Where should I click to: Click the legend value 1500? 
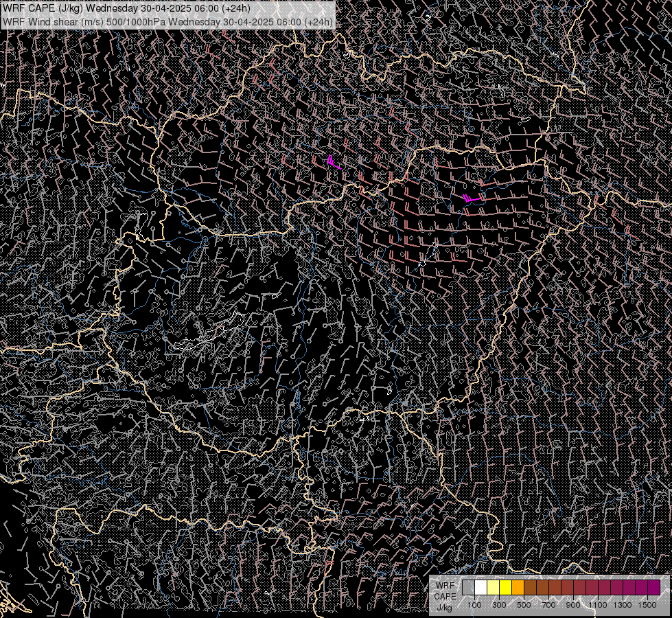coord(647,605)
